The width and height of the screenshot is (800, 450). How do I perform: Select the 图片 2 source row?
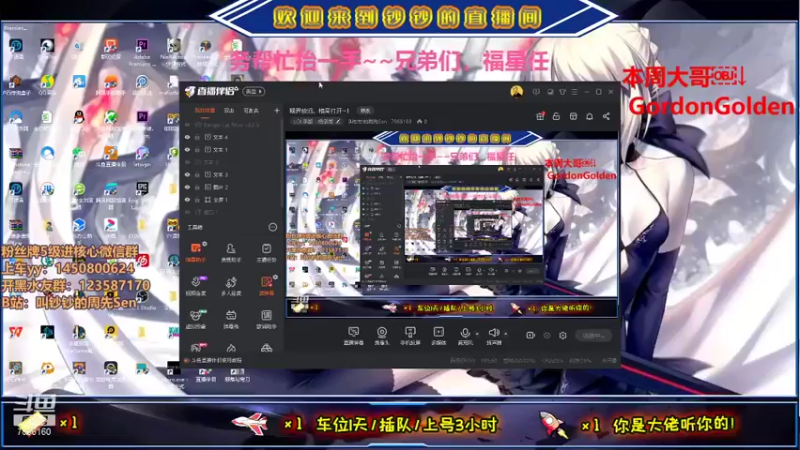tap(232, 187)
